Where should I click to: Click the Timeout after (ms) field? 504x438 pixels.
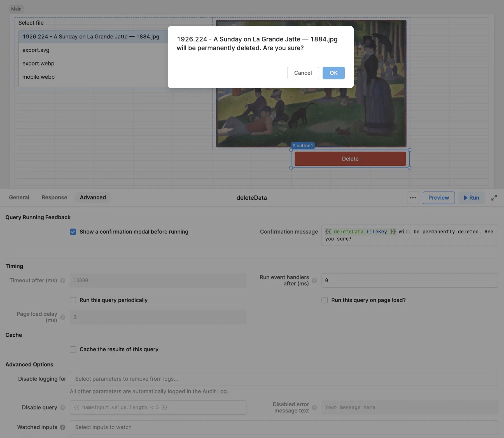158,280
